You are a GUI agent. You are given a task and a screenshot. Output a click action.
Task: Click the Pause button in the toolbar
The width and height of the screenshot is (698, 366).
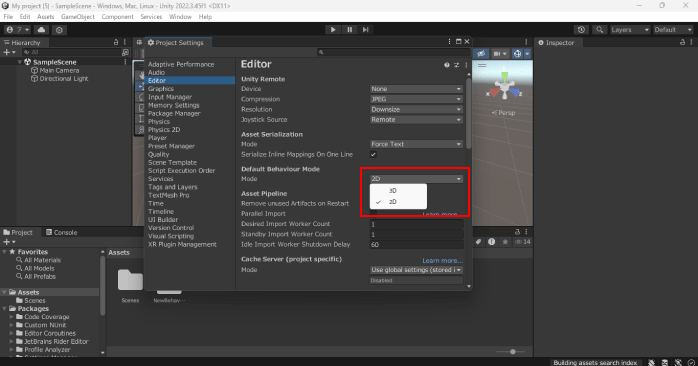(x=349, y=29)
